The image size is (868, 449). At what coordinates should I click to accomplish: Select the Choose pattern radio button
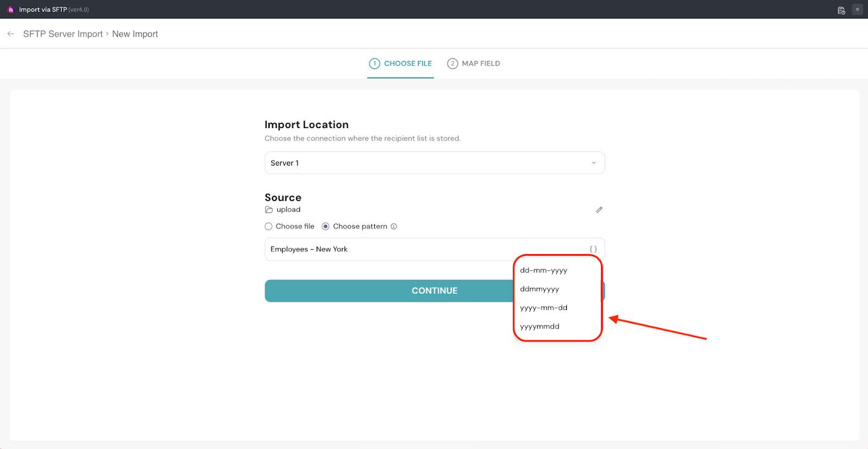point(325,226)
